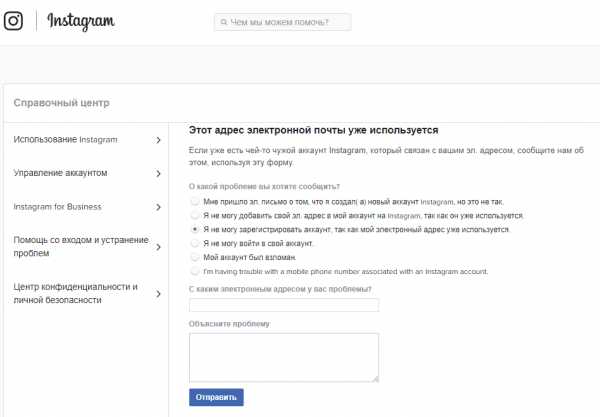Click chevron next to Использование Instagram
The height and width of the screenshot is (417, 600).
158,140
